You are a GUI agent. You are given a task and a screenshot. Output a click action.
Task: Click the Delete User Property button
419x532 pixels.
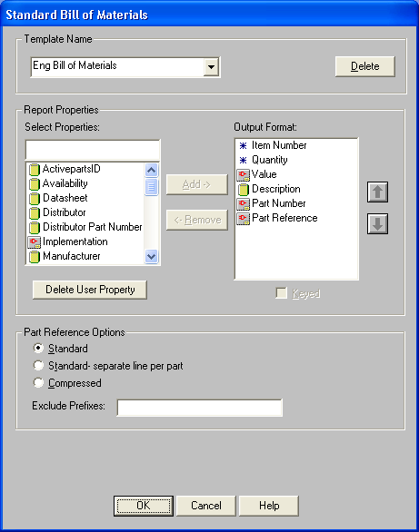[90, 290]
